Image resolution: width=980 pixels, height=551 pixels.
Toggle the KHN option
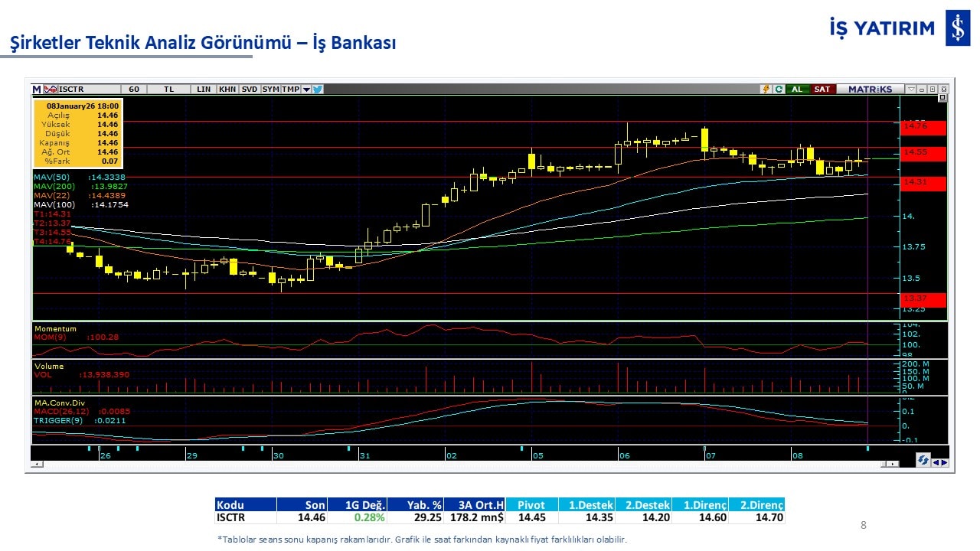227,90
